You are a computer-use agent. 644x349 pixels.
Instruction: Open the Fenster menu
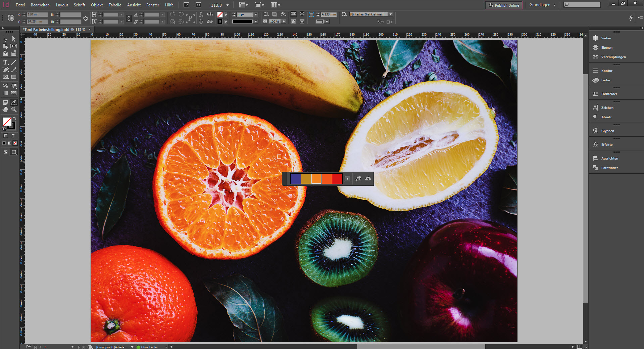(x=153, y=5)
